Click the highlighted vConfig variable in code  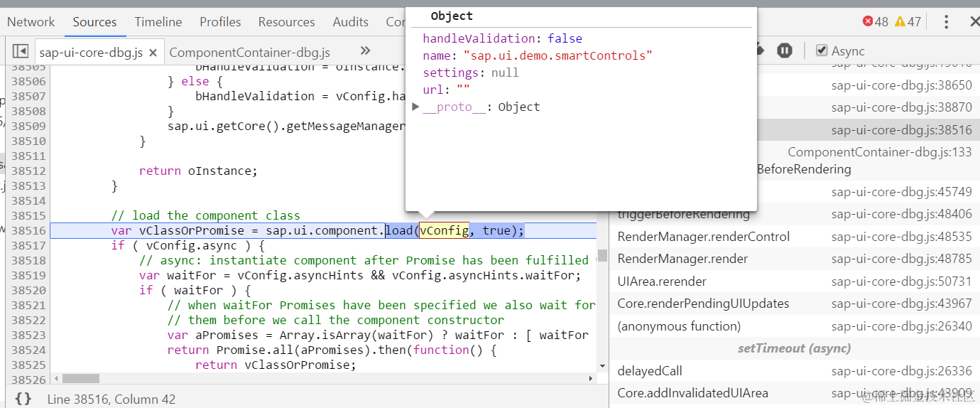tap(444, 230)
